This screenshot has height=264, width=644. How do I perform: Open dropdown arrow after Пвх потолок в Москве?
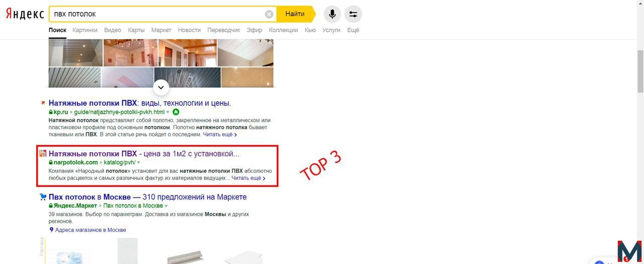166,206
